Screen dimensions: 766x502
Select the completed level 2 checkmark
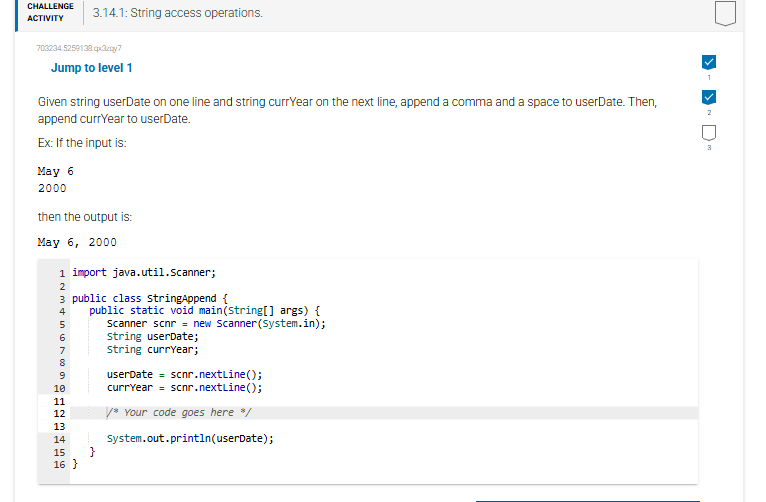tap(709, 97)
